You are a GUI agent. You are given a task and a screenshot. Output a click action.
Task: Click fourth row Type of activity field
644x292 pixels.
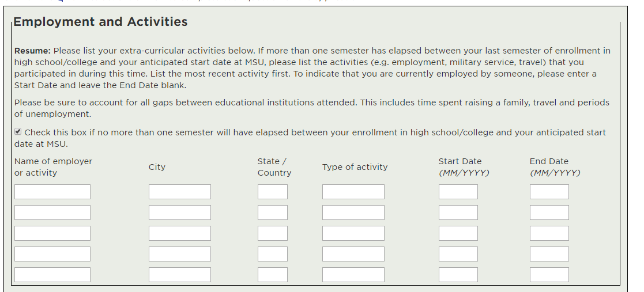pyautogui.click(x=353, y=254)
